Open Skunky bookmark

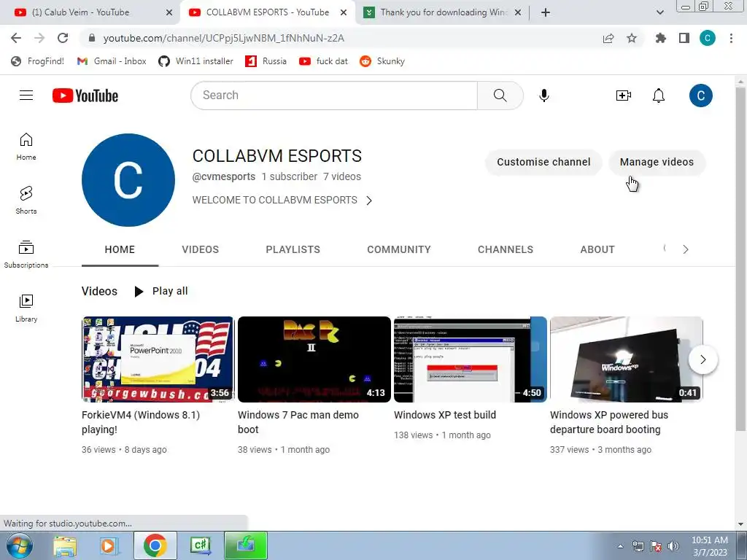pos(382,61)
